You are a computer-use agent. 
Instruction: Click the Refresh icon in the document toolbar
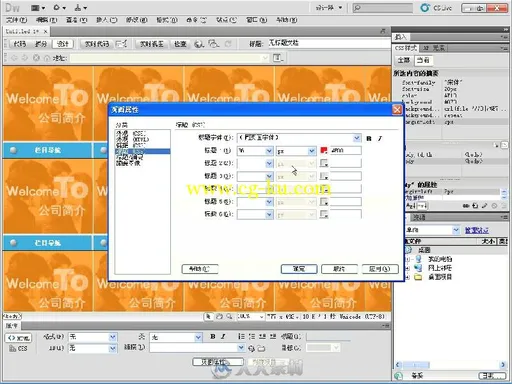228,44
